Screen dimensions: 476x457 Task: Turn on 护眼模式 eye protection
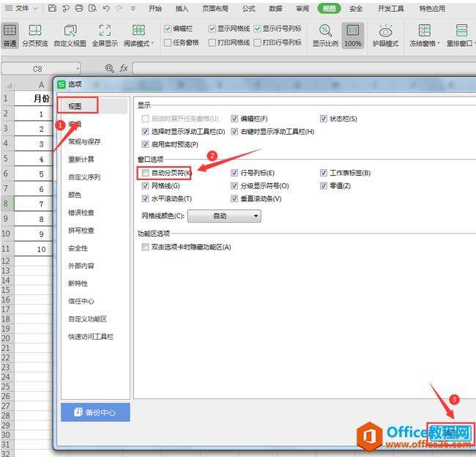[385, 36]
